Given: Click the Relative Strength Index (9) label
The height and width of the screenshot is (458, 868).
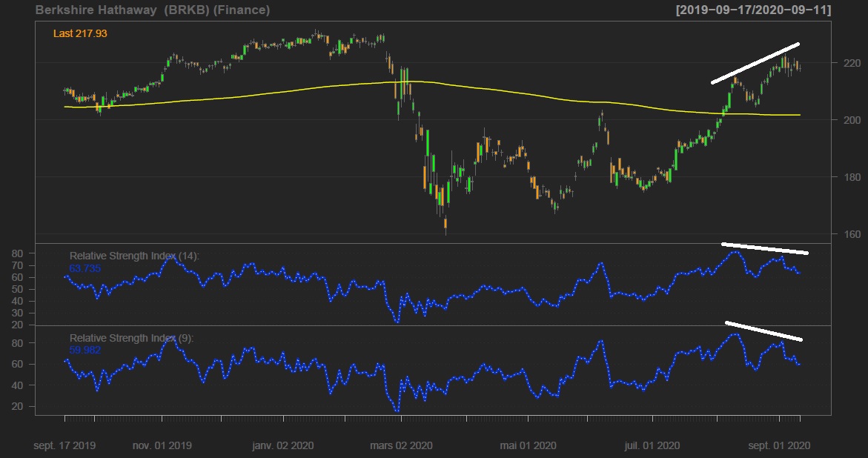Looking at the screenshot, I should click(131, 338).
